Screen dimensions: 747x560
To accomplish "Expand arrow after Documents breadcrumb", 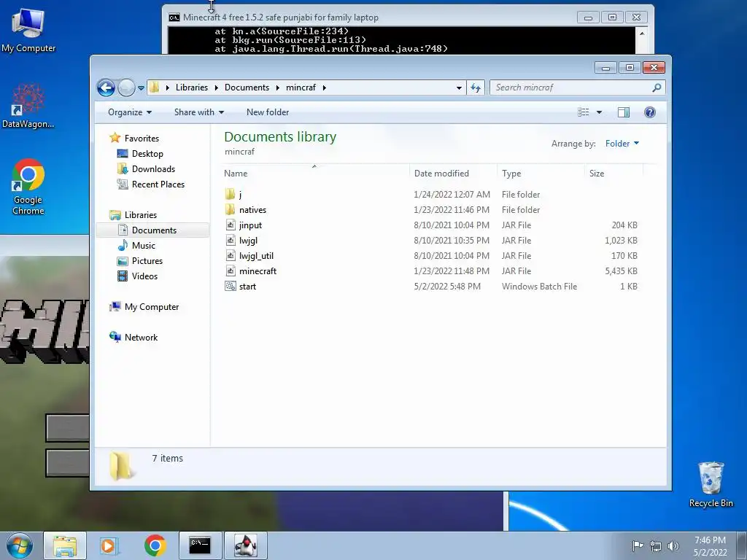I will pos(277,87).
